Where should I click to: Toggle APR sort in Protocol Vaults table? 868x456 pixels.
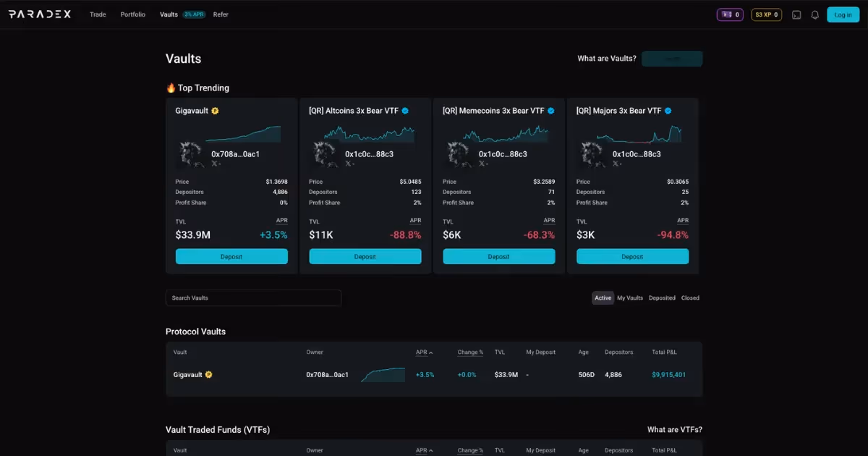(423, 352)
